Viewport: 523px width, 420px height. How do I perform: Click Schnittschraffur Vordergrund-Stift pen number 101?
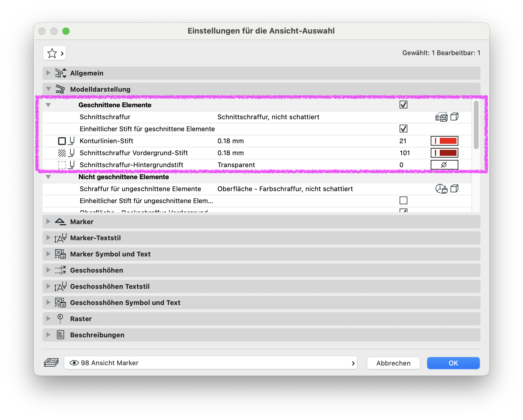(405, 153)
